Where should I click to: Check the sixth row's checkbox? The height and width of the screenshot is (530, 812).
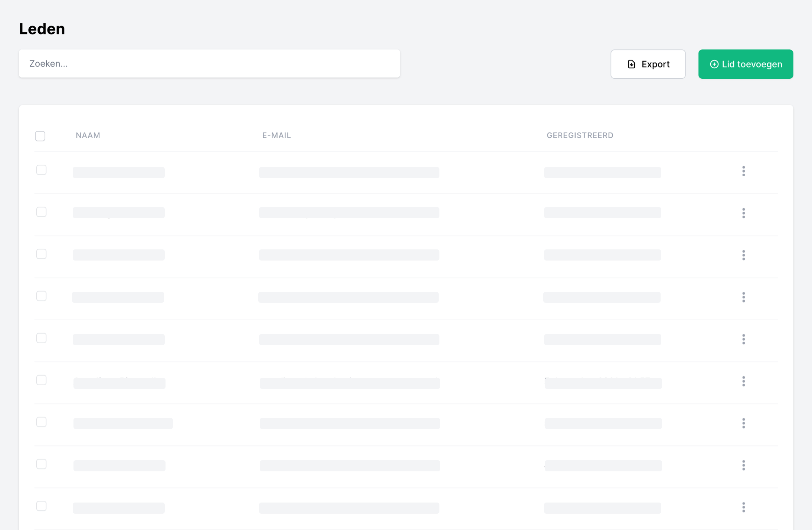[x=41, y=380]
